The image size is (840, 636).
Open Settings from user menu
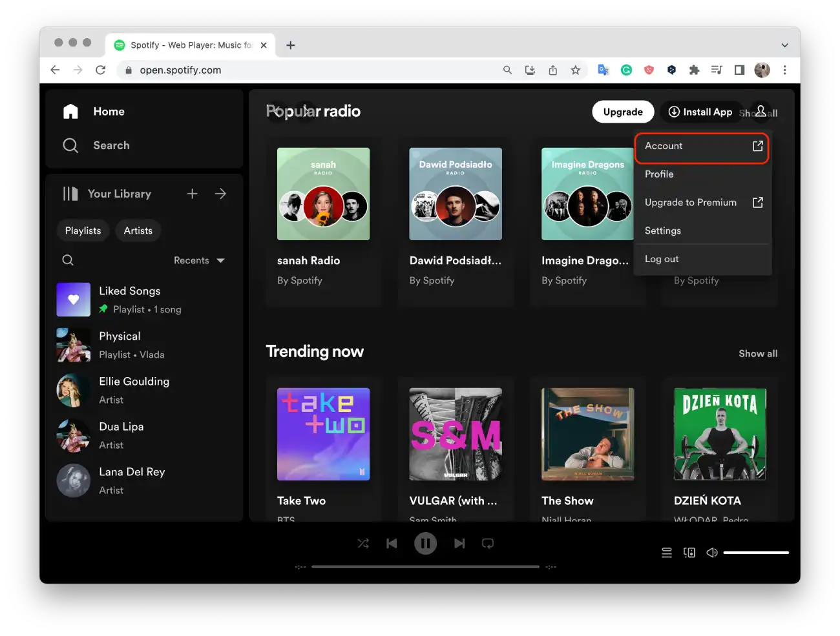click(702, 231)
